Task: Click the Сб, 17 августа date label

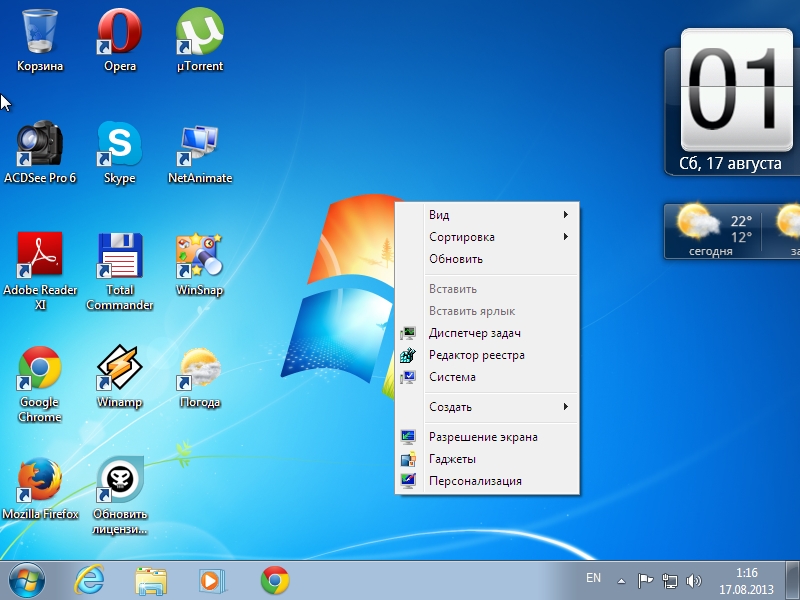Action: coord(730,163)
